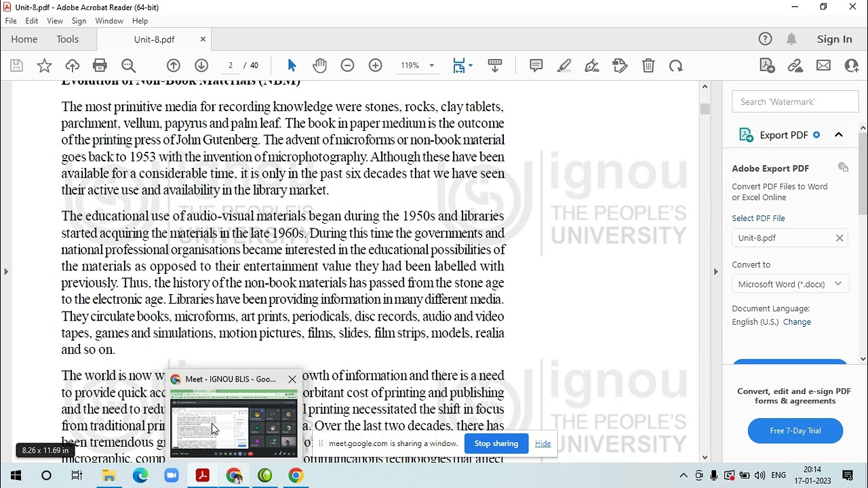868x488 pixels.
Task: Activate the hand pan tool
Action: [319, 66]
